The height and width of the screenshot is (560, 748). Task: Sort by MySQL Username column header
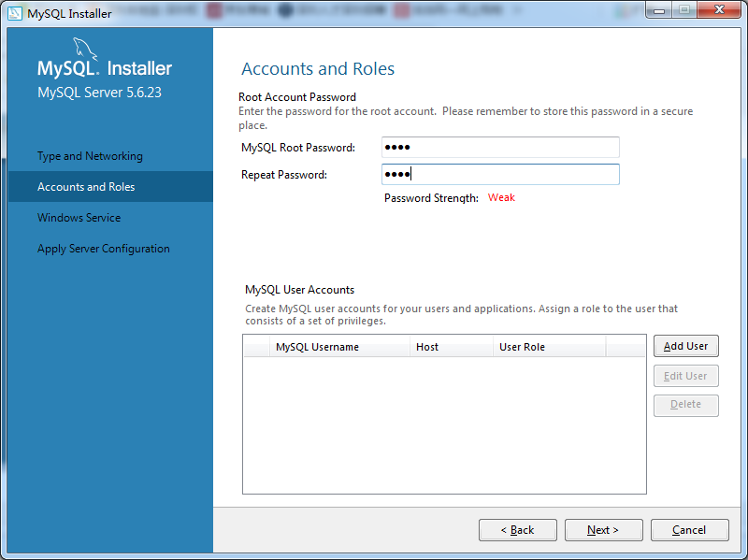[x=339, y=347]
